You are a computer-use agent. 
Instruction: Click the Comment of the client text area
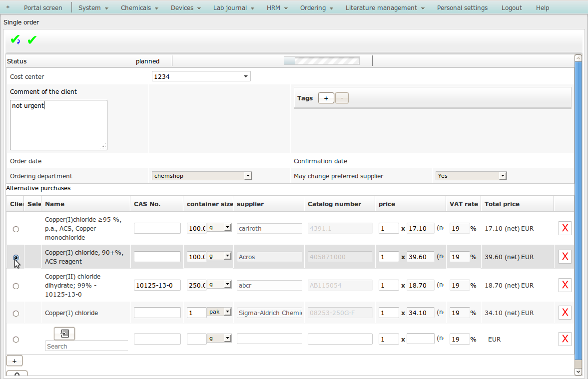pos(58,125)
